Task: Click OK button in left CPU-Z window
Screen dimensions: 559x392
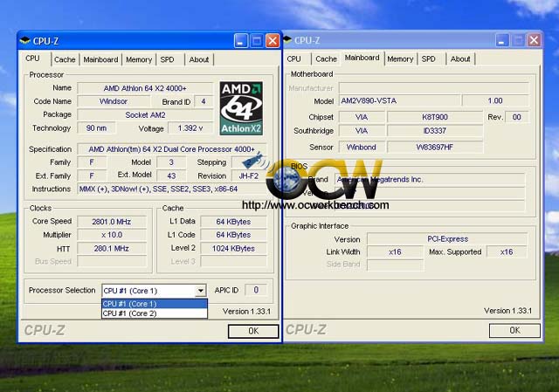Action: coord(253,331)
